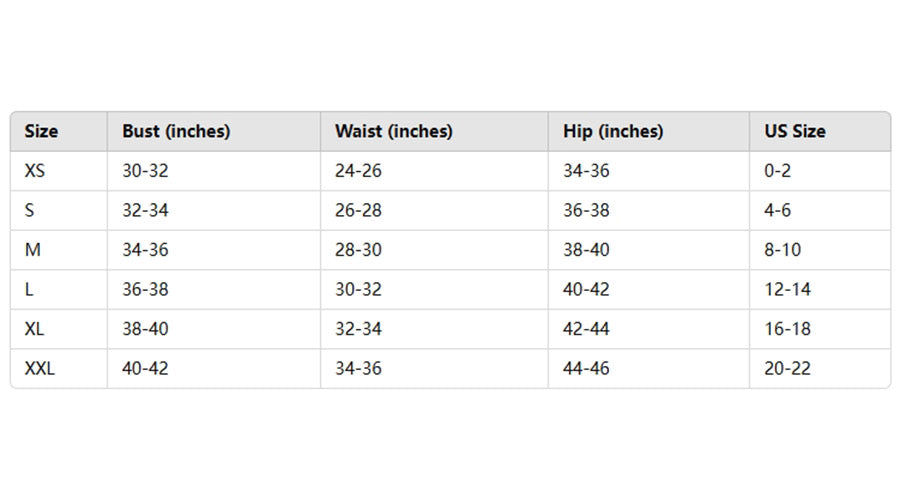Click US size 16-18 cell
The width and height of the screenshot is (900, 500).
coord(787,329)
